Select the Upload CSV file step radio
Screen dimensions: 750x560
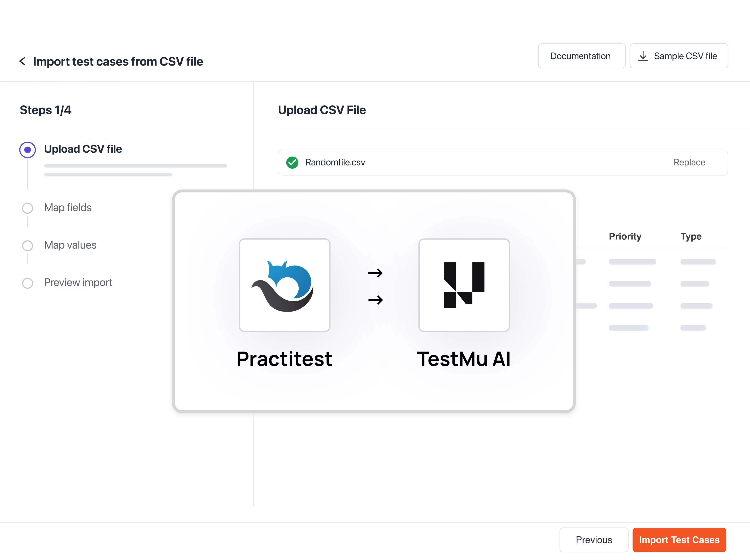pos(27,150)
